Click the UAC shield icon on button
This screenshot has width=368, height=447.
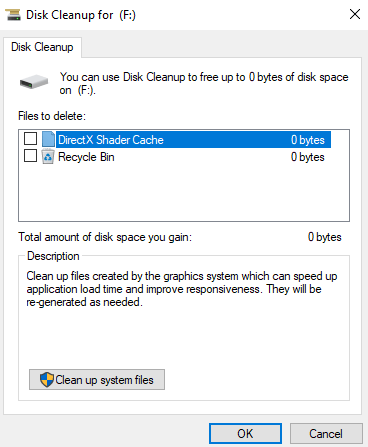47,380
